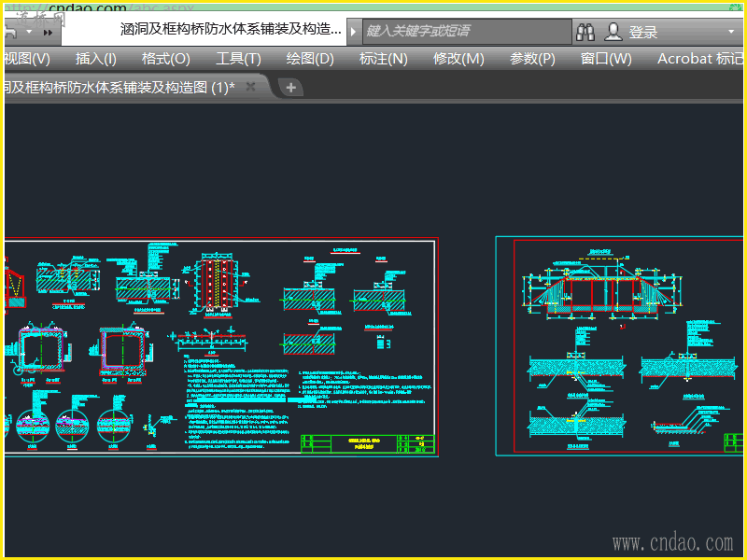This screenshot has height=560, width=747.
Task: Click the arrow left of search box
Action: click(353, 32)
